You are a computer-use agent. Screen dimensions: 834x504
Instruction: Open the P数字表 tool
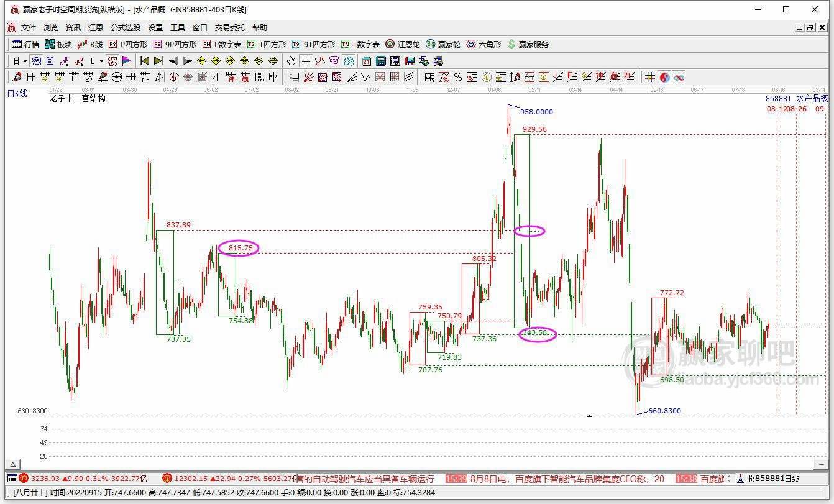pos(222,44)
